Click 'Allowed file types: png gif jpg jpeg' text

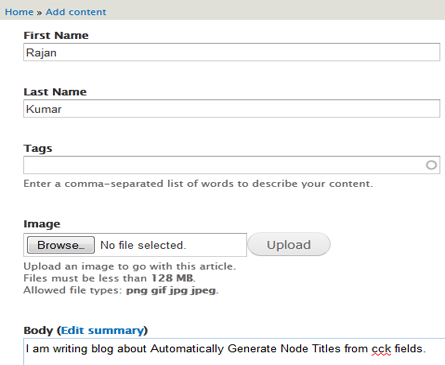(121, 290)
